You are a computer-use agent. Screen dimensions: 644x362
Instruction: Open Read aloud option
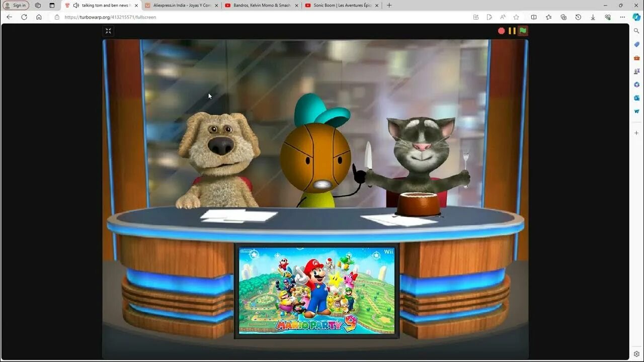point(503,17)
